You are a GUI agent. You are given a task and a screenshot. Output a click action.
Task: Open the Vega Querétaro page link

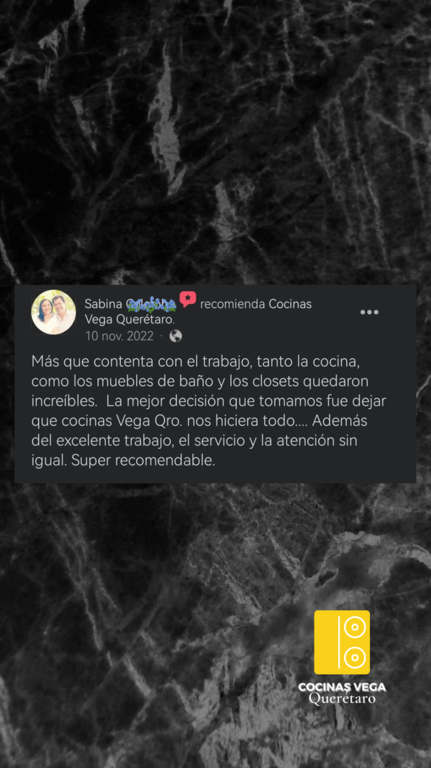point(129,320)
